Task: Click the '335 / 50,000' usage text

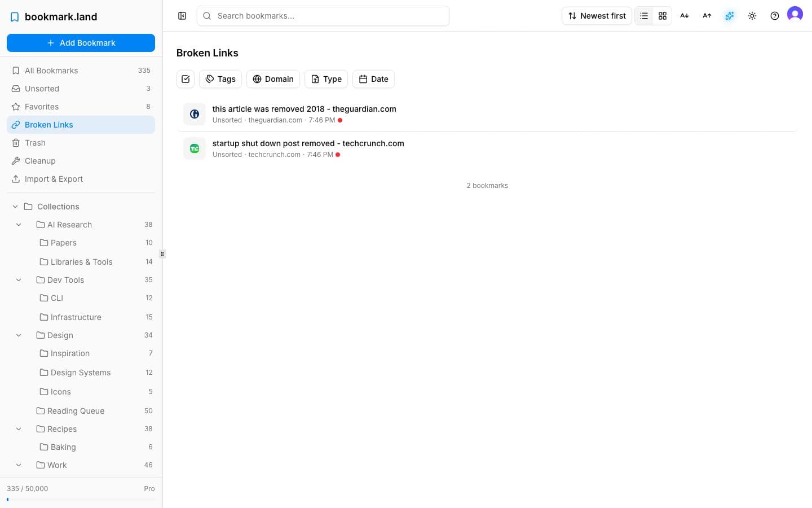Action: pyautogui.click(x=27, y=489)
